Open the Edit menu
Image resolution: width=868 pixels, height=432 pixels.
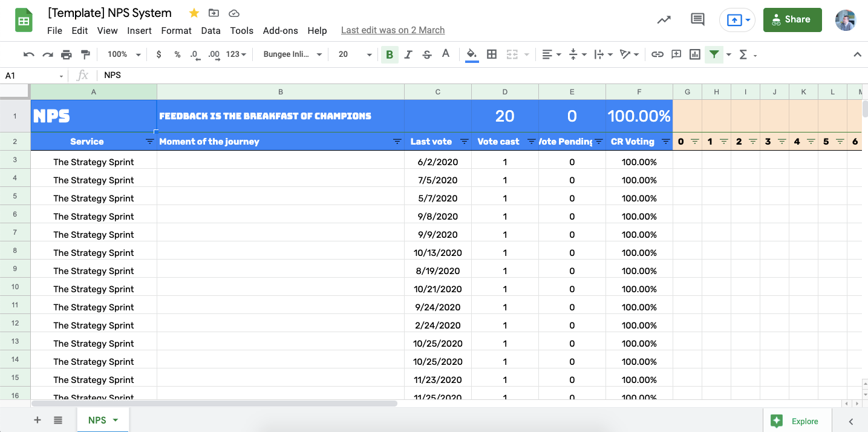point(79,30)
